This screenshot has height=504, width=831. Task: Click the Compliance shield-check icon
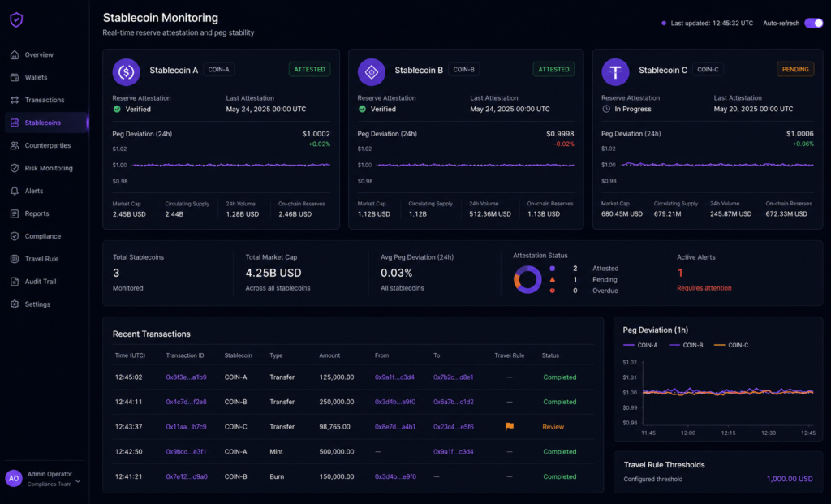[15, 236]
